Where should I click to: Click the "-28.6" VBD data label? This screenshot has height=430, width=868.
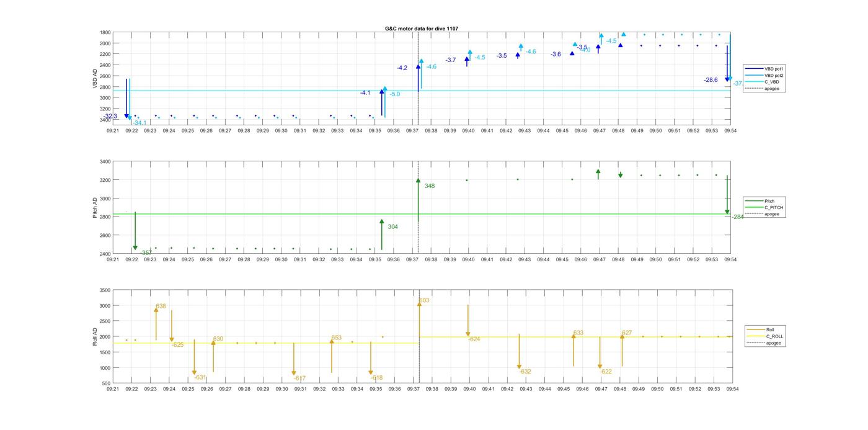(x=711, y=80)
